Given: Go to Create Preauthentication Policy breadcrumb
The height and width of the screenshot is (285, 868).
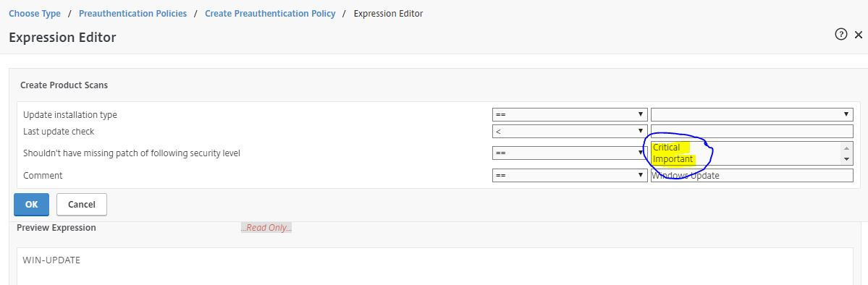Looking at the screenshot, I should coord(270,13).
